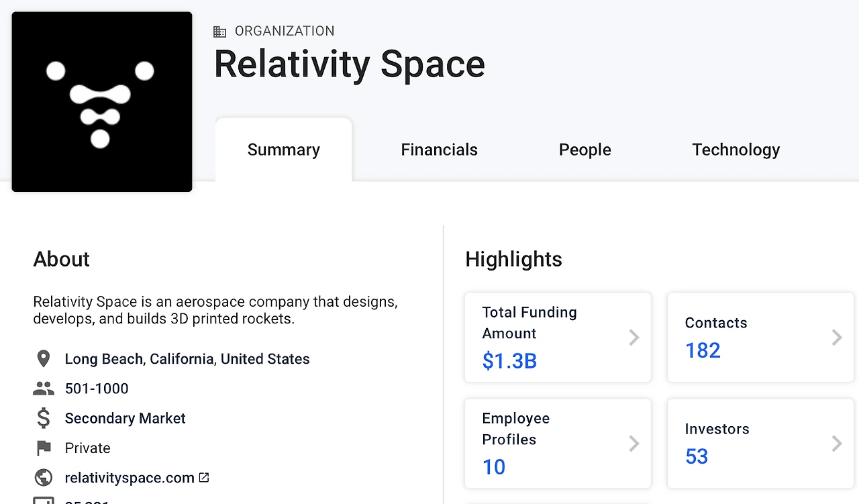859x504 pixels.
Task: Click the external link icon after relativityspace.com
Action: click(204, 478)
